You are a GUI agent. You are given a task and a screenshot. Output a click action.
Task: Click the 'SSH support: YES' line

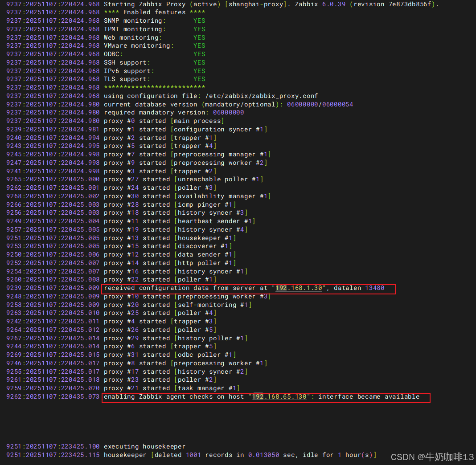click(106, 62)
